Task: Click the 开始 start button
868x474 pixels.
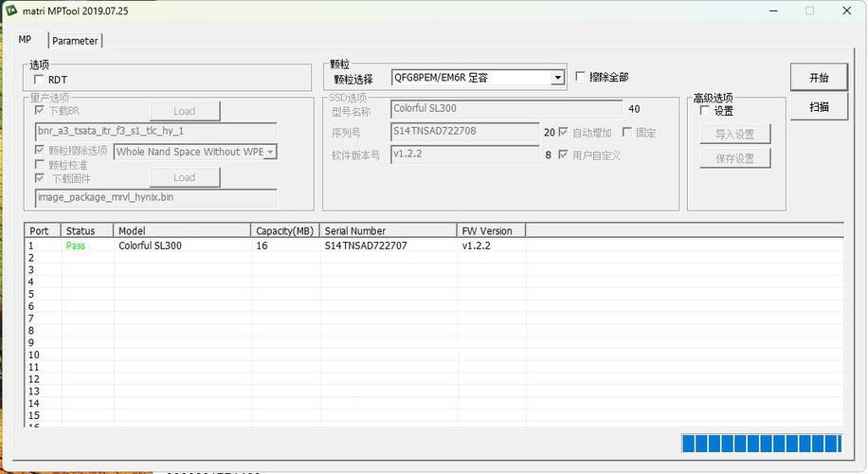Action: (819, 78)
